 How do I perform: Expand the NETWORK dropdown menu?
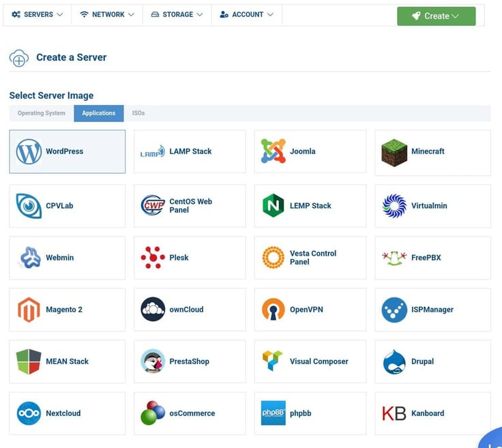click(x=107, y=15)
